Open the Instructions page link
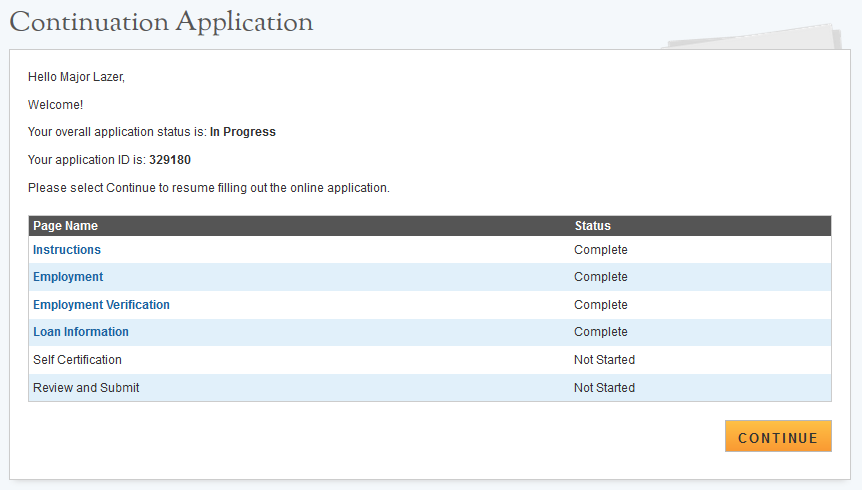Screen dimensions: 862x490 point(67,250)
